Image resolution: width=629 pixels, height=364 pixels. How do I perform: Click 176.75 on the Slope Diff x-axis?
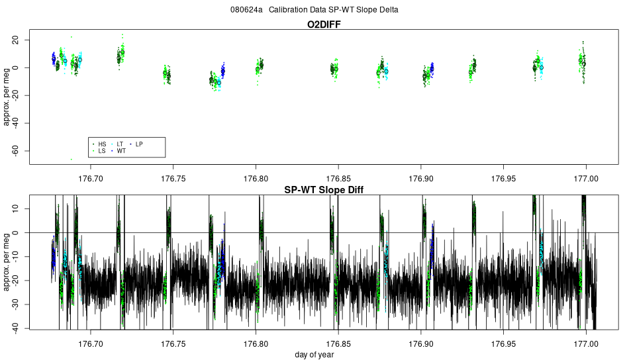tap(173, 344)
